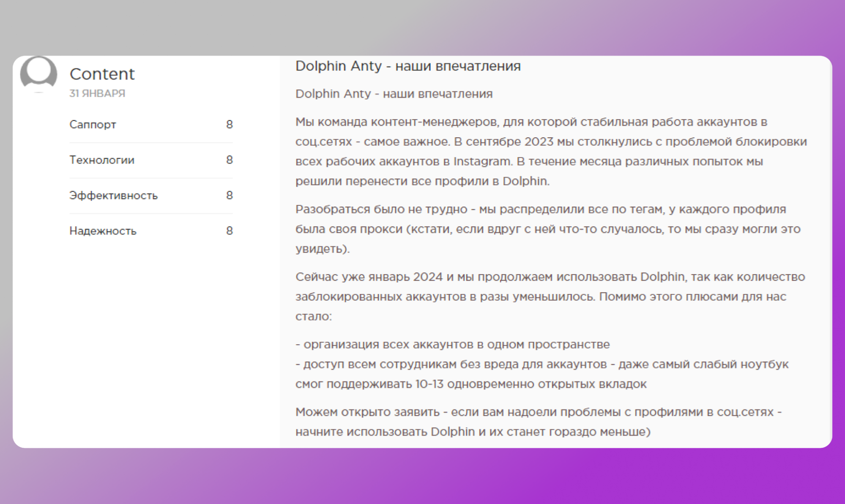Click the review title Dolphin Anty - наши впечатления
The width and height of the screenshot is (845, 504).
408,66
